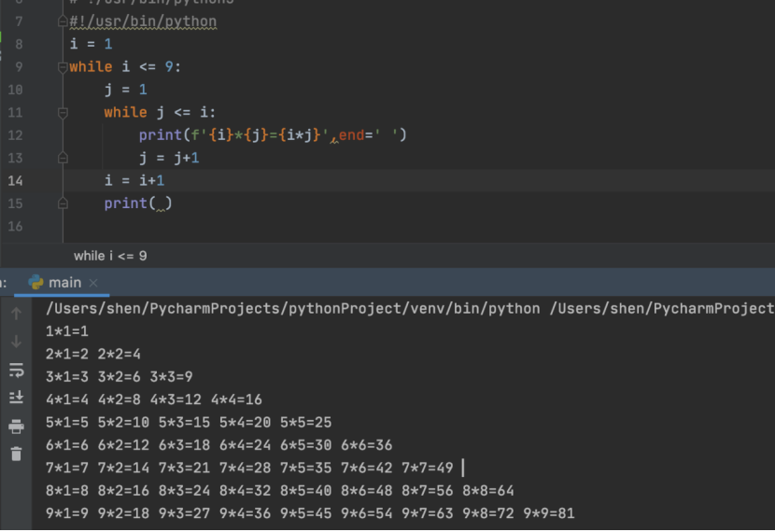Image resolution: width=775 pixels, height=532 pixels.
Task: Click output text 8*1=8
Action: 66,491
